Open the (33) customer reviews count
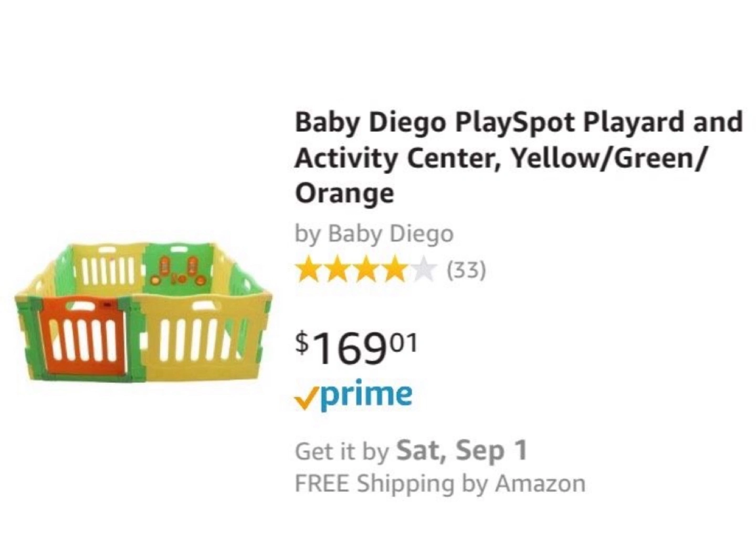This screenshot has height=537, width=756. 466,271
